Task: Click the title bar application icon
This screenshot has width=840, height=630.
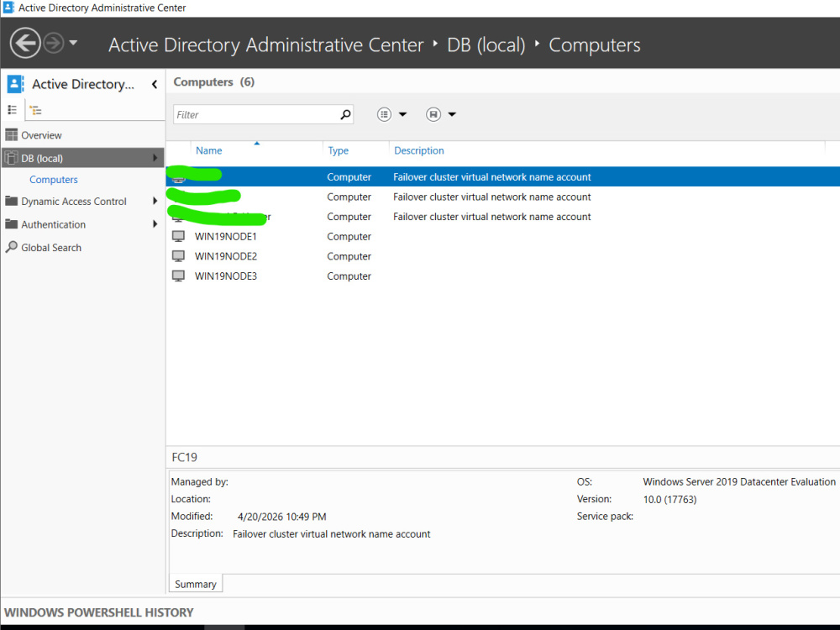Action: pyautogui.click(x=8, y=8)
